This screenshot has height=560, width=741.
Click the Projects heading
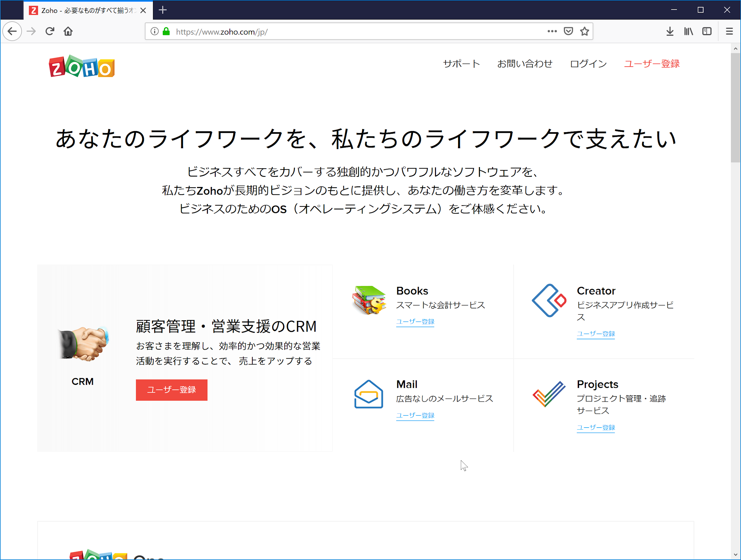(x=597, y=384)
